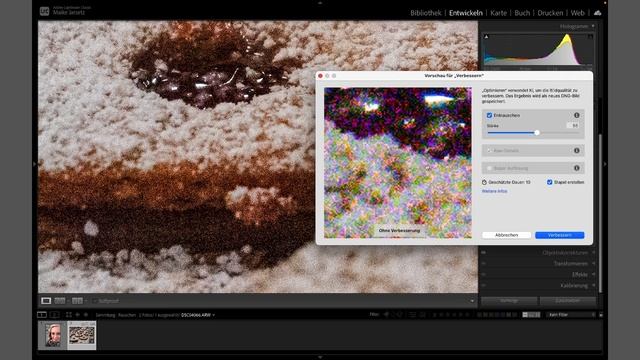Click the color histogram graph
The image size is (640, 360).
[x=538, y=50]
